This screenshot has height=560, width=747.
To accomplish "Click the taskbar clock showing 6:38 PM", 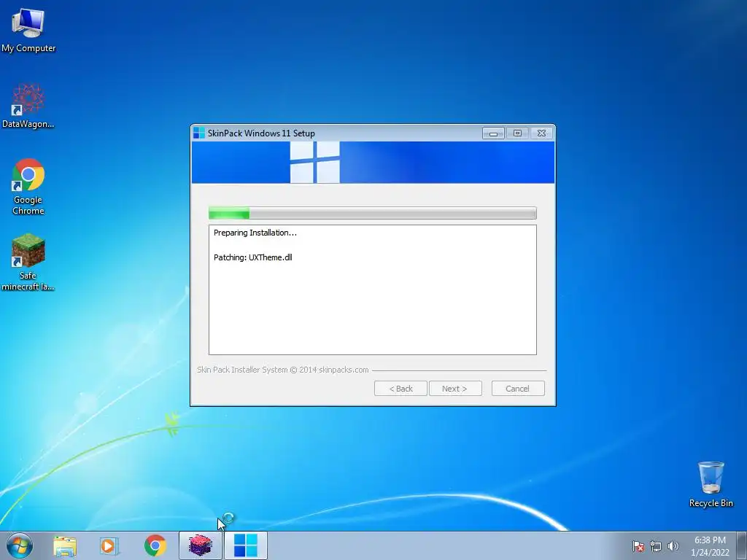I will coord(710,545).
